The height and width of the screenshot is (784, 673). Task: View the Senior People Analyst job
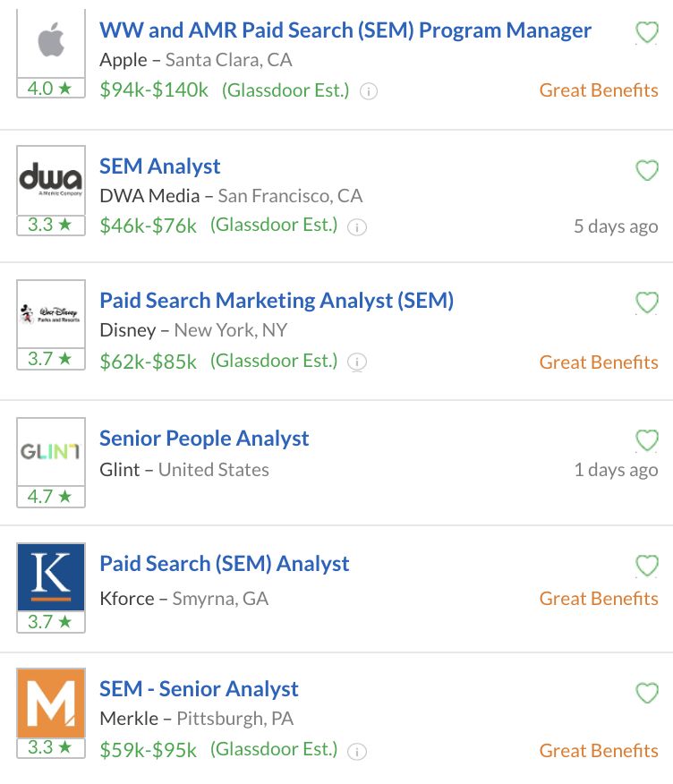(204, 439)
